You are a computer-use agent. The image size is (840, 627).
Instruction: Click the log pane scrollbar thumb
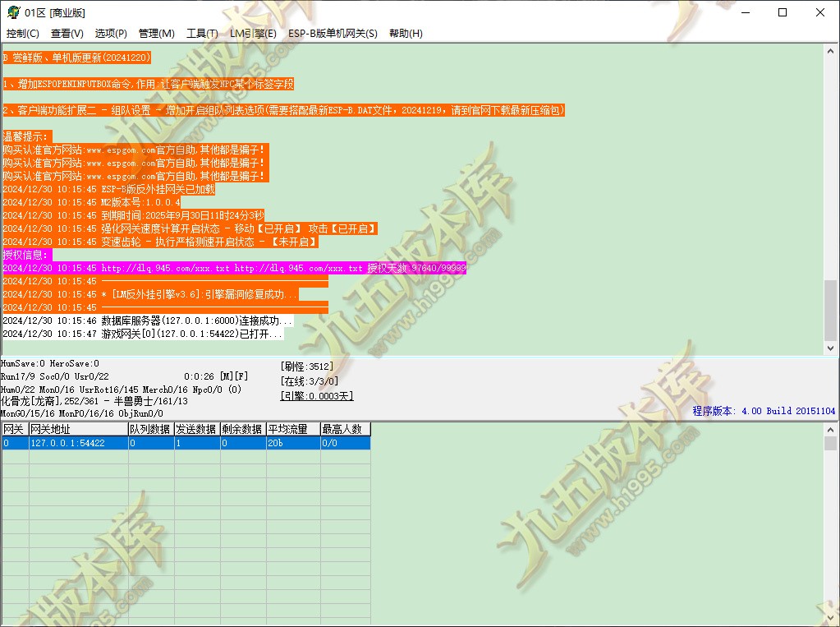pos(830,310)
